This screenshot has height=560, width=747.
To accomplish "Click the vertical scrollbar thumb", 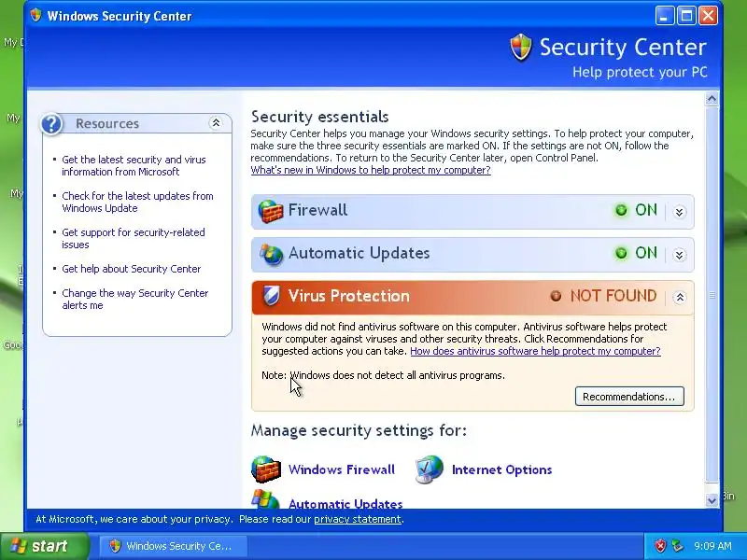I will [712, 295].
